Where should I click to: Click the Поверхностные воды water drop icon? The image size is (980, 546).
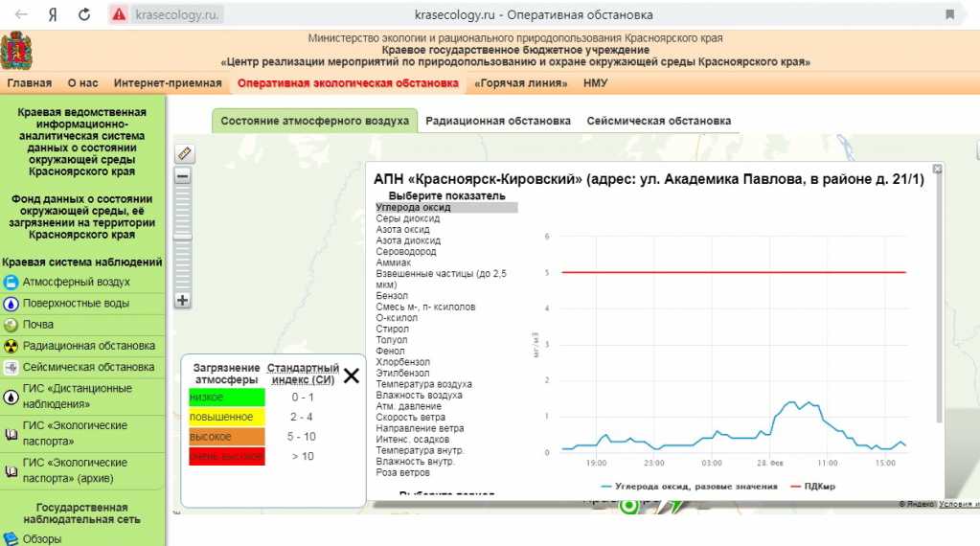pyautogui.click(x=11, y=304)
